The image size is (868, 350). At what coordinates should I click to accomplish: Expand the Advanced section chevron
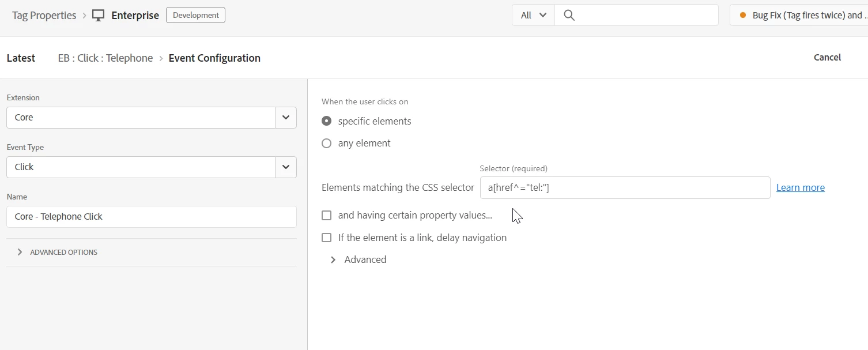[333, 260]
